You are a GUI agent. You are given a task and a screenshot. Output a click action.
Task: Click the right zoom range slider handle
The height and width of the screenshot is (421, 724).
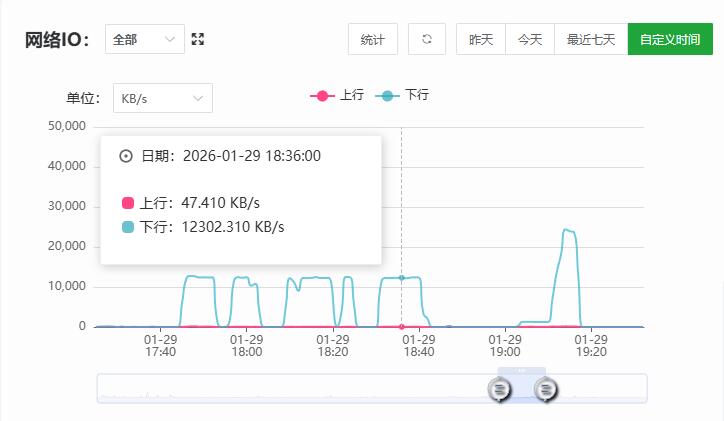coord(546,390)
